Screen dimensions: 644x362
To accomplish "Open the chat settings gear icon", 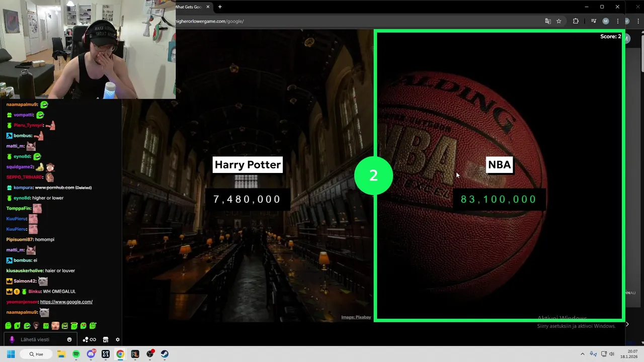I will [118, 339].
